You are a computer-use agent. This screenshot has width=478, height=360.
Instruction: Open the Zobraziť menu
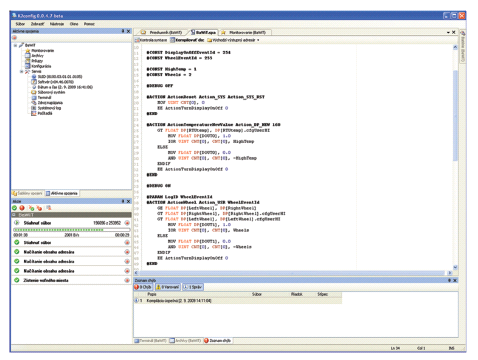pos(37,24)
